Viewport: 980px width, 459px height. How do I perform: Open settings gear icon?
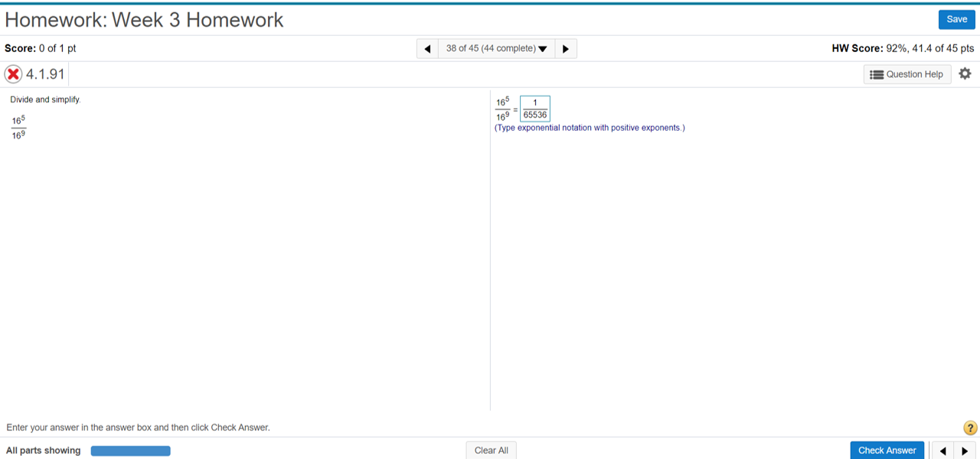click(x=965, y=74)
